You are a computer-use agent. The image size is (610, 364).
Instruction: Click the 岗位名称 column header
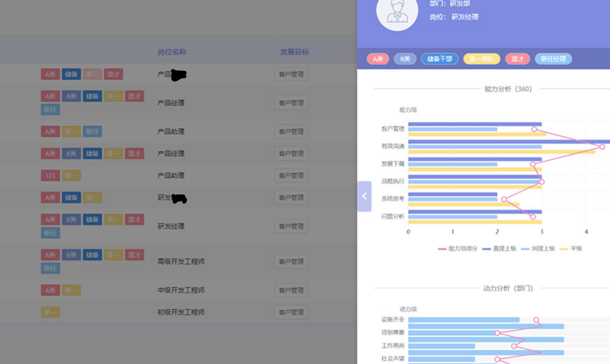click(172, 52)
